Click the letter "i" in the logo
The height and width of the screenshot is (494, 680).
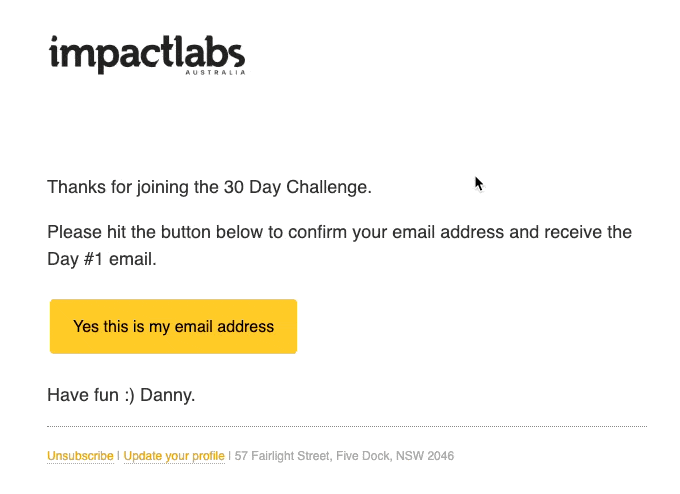click(x=54, y=52)
